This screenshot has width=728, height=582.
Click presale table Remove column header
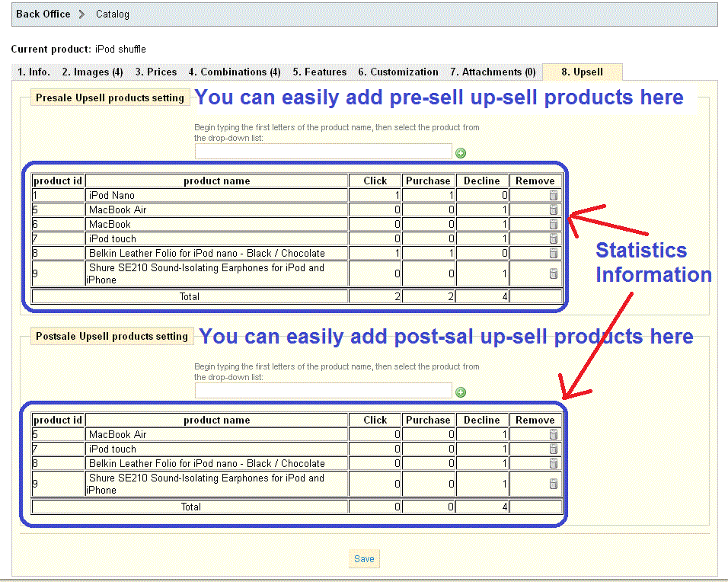pos(535,181)
